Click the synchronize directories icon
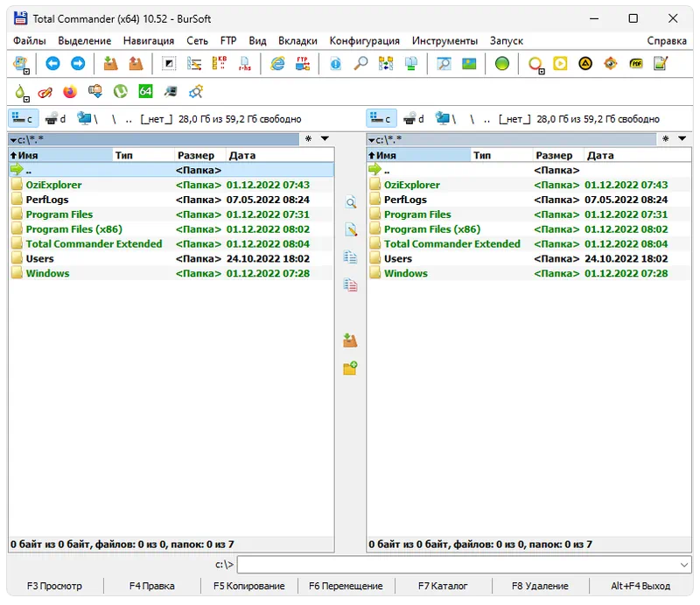 pyautogui.click(x=386, y=63)
